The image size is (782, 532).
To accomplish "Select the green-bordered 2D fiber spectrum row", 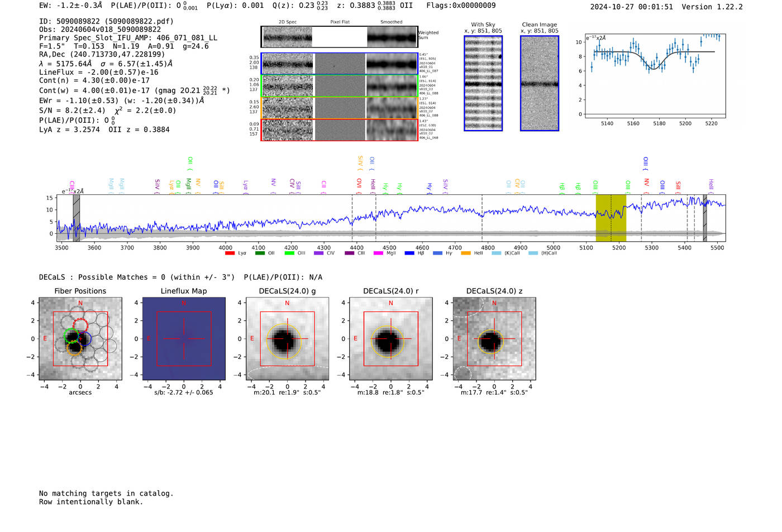I will (x=339, y=86).
